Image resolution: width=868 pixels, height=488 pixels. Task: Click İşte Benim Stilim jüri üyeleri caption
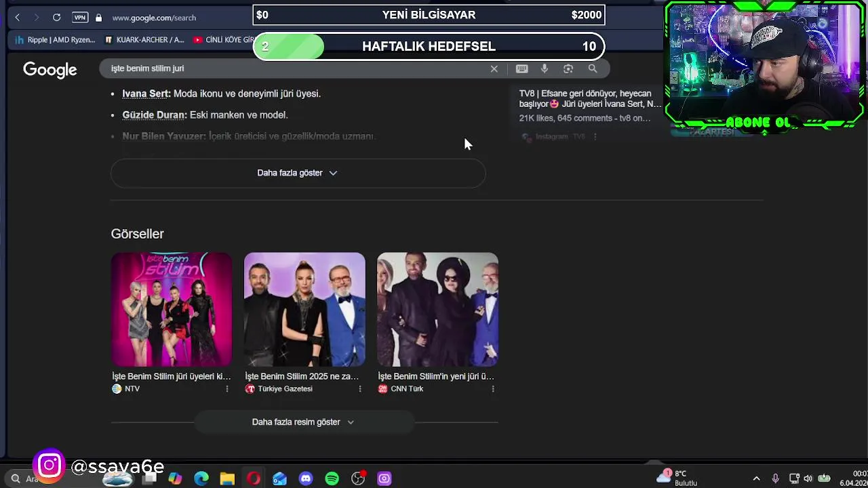pyautogui.click(x=172, y=376)
